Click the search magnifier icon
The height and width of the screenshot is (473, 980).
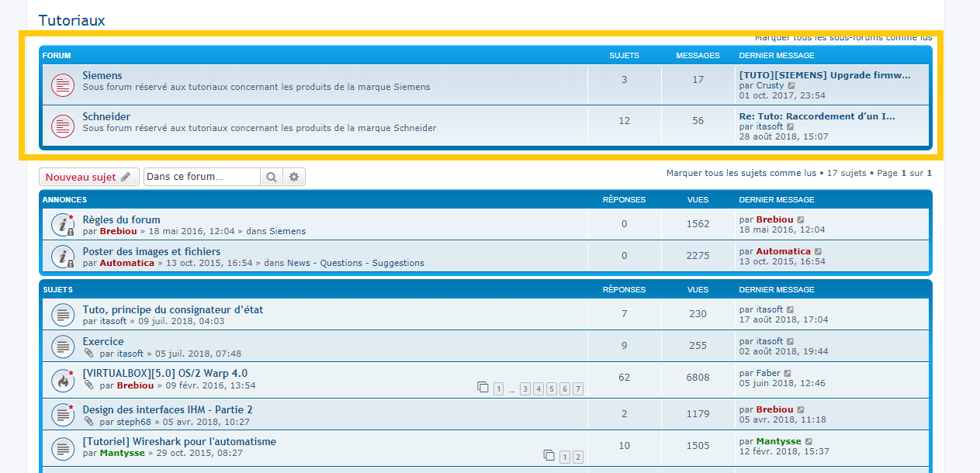click(271, 177)
